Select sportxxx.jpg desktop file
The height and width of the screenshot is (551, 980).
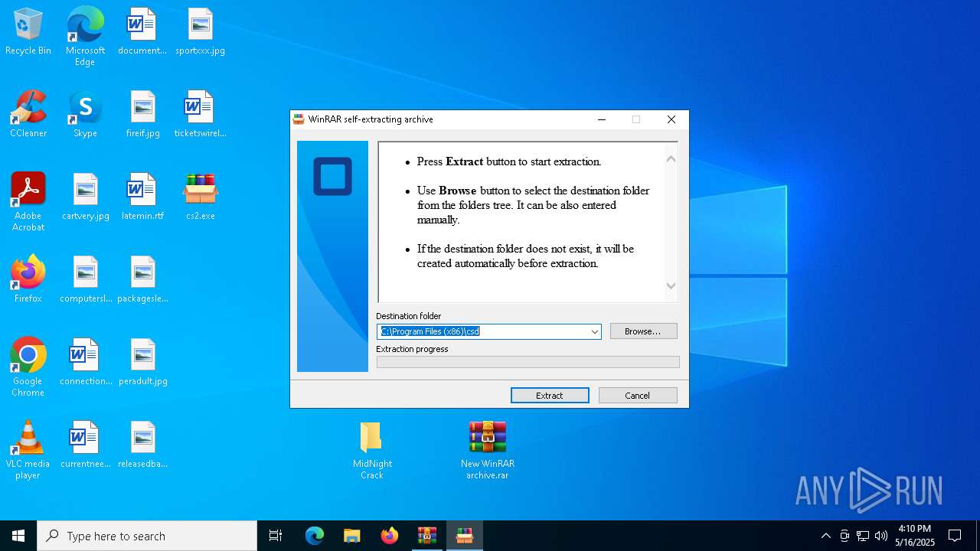[x=200, y=32]
